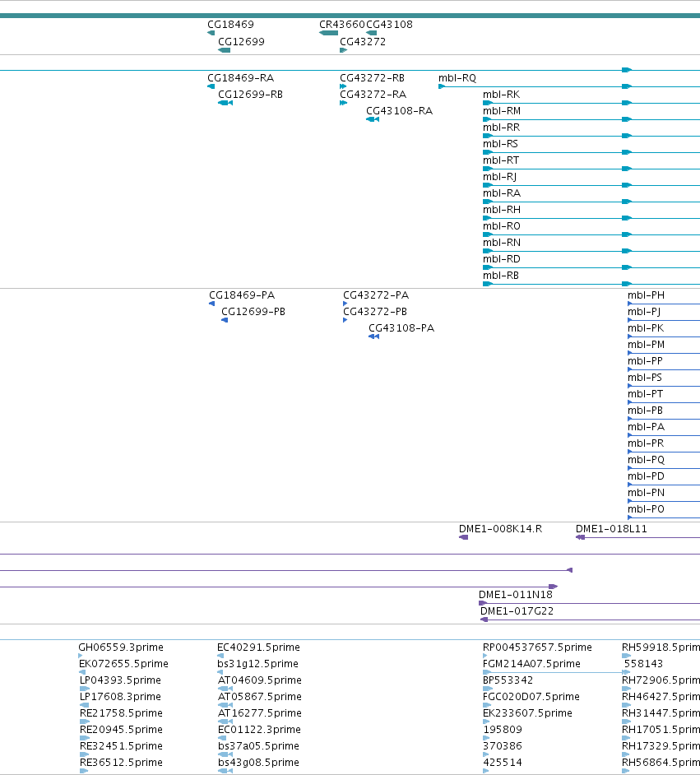Select transcript CG18469-RA
This screenshot has width=700, height=775.
tap(240, 77)
